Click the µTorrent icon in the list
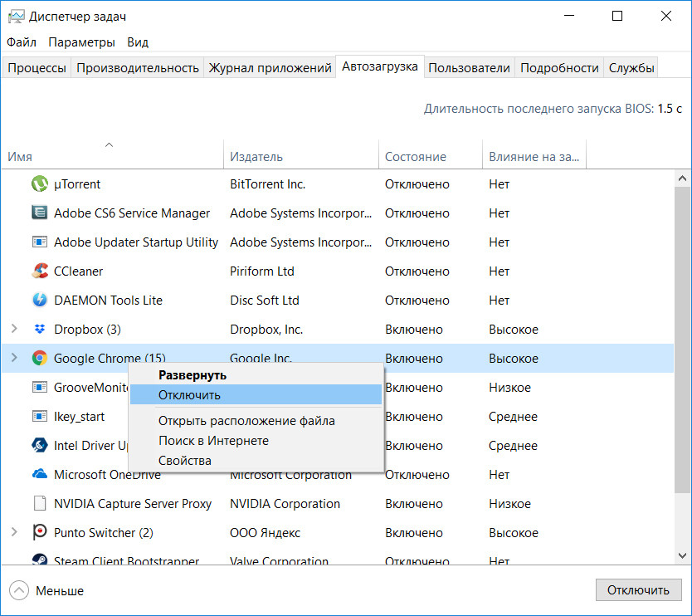The height and width of the screenshot is (616, 692). 39,184
